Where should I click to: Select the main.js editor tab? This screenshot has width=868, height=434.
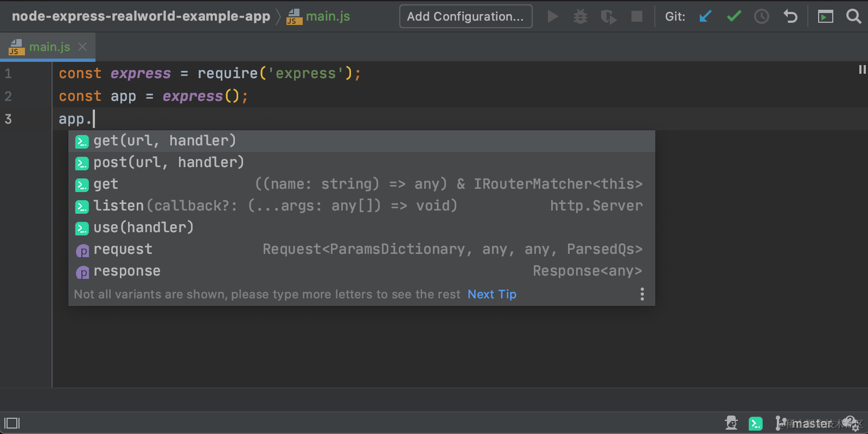coord(48,47)
